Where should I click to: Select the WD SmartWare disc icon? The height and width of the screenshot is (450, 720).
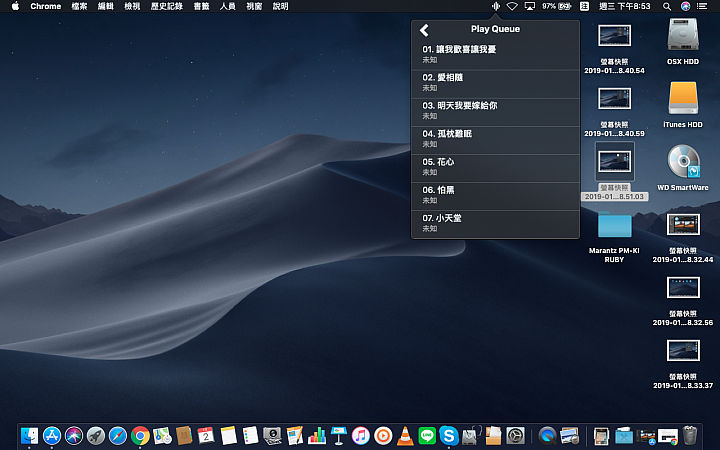683,161
